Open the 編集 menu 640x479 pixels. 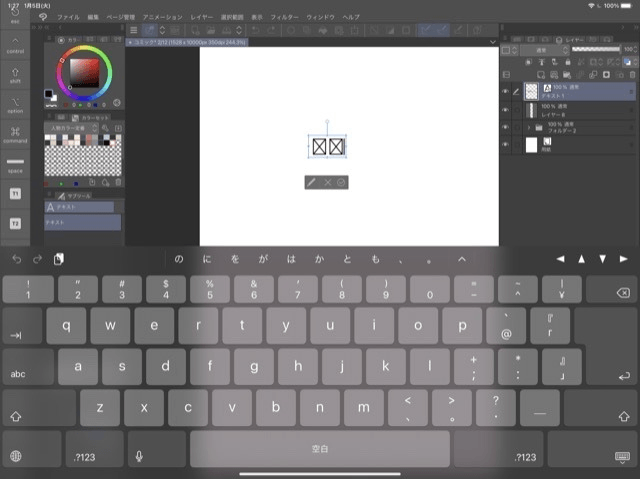(93, 17)
